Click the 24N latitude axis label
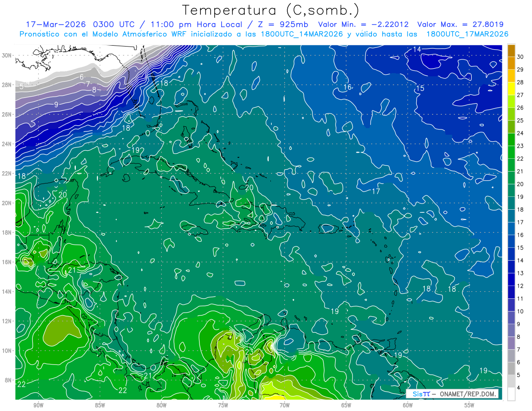The width and height of the screenshot is (532, 411). (x=8, y=144)
